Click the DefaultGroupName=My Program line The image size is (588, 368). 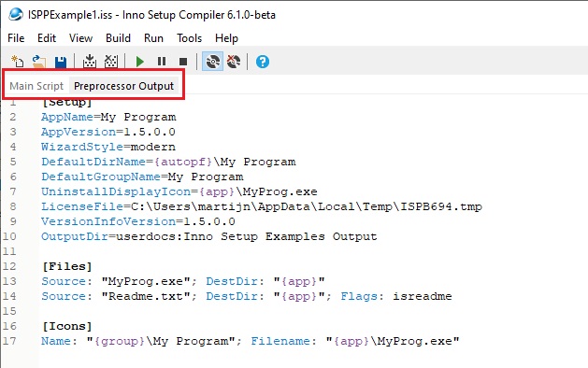(142, 177)
